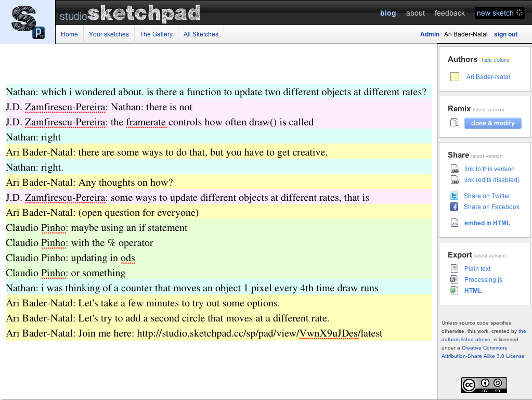Click the line 'Any thoughts on how?'

[219, 183]
